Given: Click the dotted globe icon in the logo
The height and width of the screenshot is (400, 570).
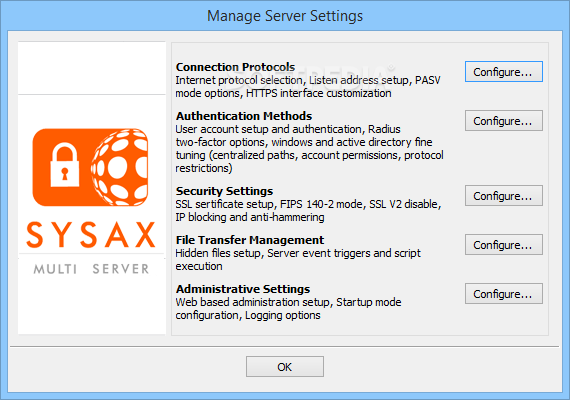Looking at the screenshot, I should [x=119, y=167].
